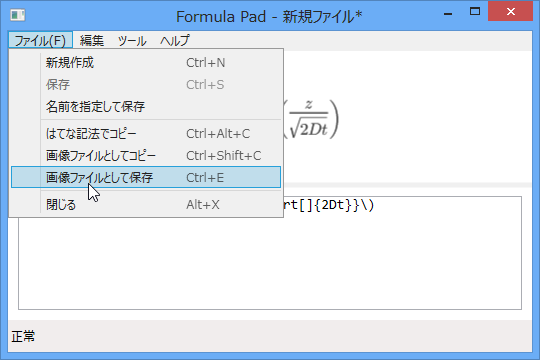Open the ツール menu

[132, 41]
